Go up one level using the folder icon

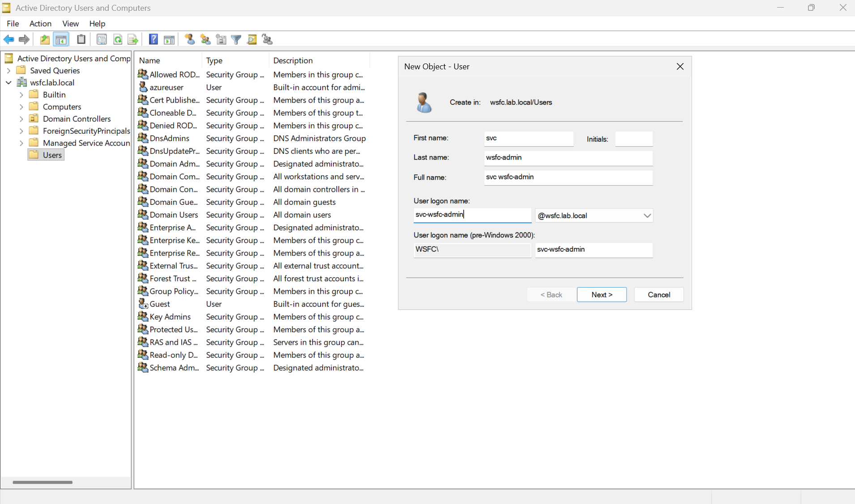coord(45,39)
